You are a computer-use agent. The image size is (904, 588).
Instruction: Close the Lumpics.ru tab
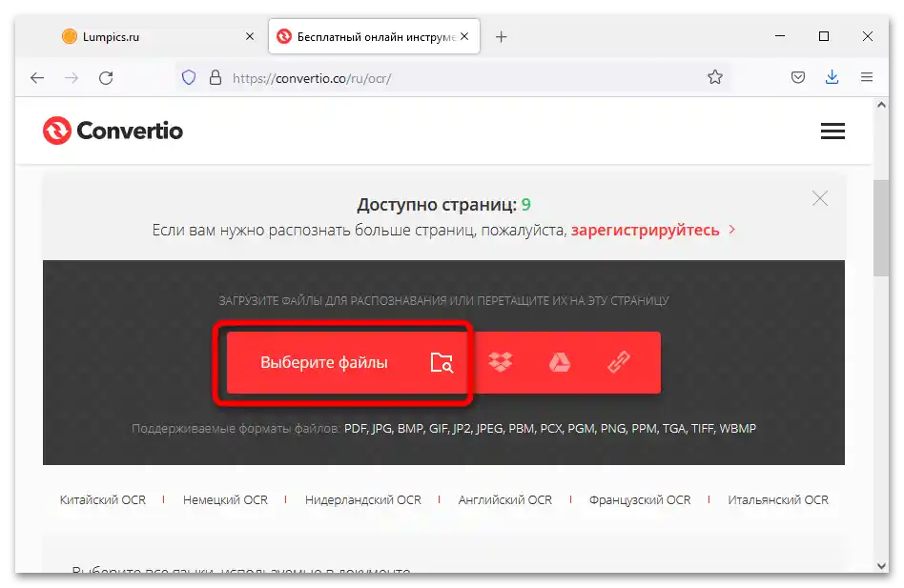(x=250, y=36)
